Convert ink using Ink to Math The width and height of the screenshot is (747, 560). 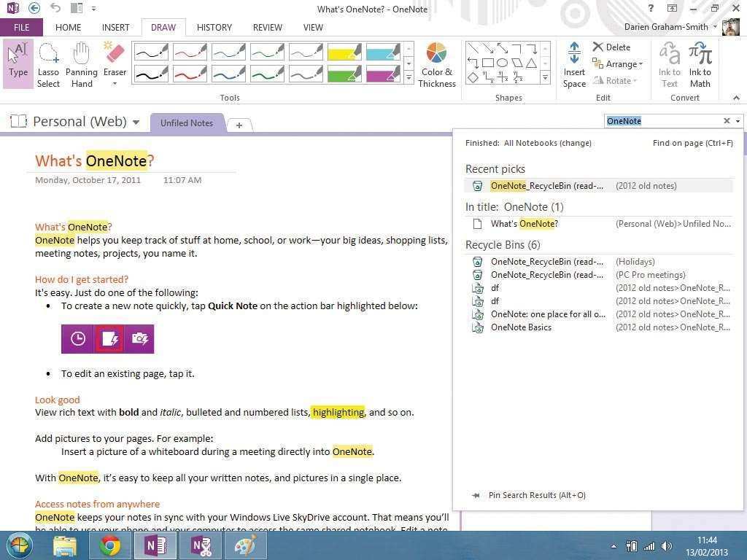coord(700,66)
